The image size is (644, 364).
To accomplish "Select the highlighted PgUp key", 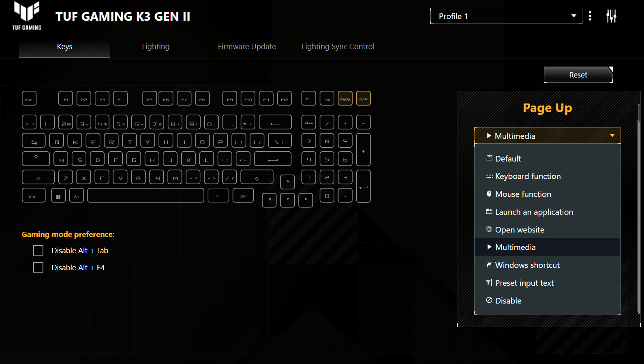I will pyautogui.click(x=345, y=99).
